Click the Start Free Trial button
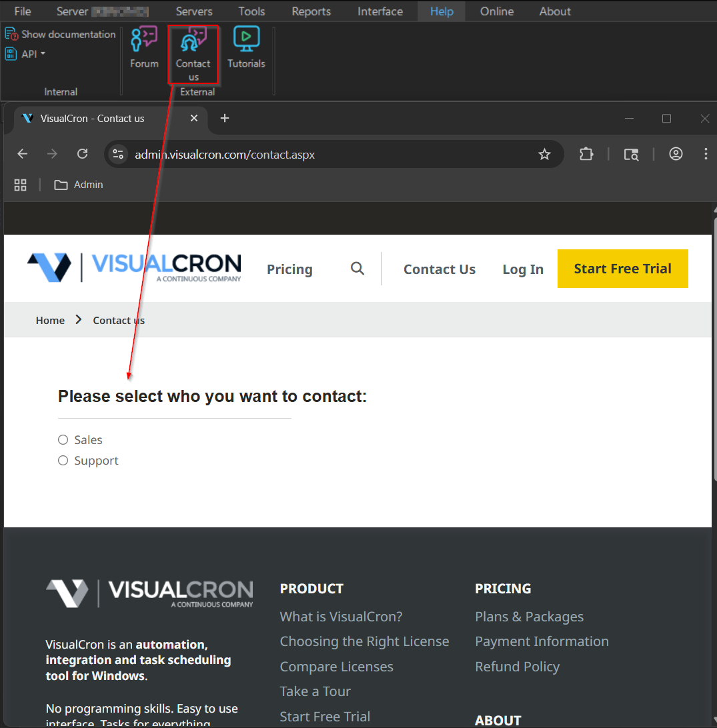Image resolution: width=717 pixels, height=728 pixels. (x=622, y=269)
